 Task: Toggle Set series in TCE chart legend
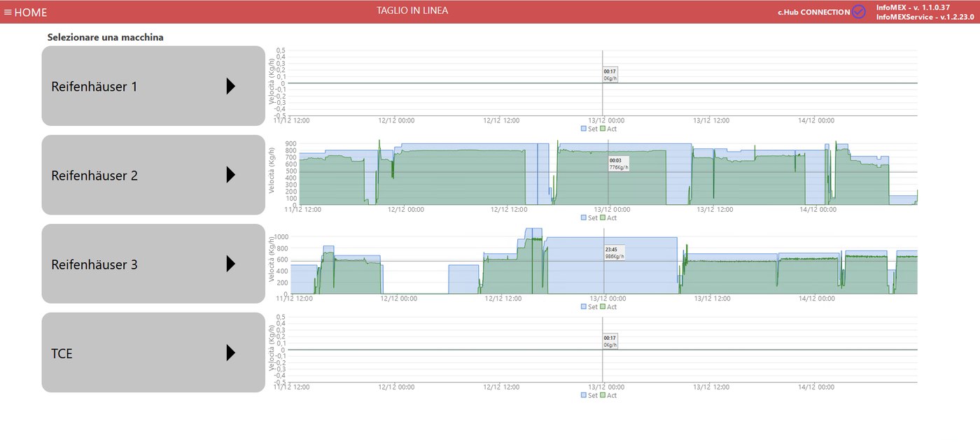click(x=589, y=395)
